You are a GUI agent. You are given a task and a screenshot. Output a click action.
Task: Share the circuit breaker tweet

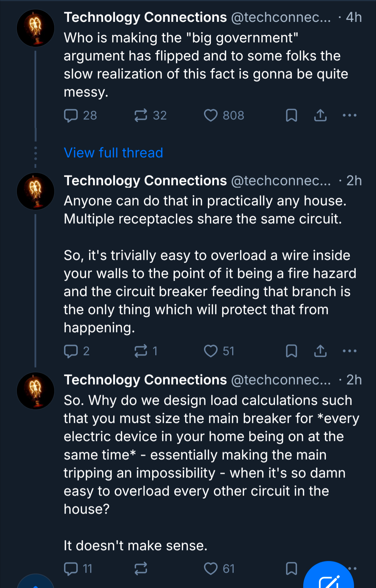(320, 351)
